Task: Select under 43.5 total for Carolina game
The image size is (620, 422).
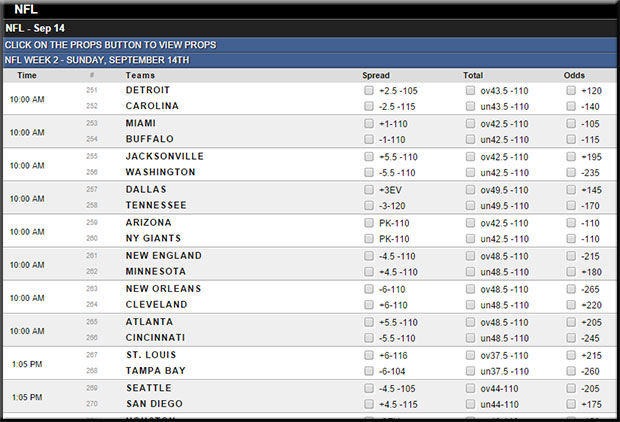Action: 470,106
